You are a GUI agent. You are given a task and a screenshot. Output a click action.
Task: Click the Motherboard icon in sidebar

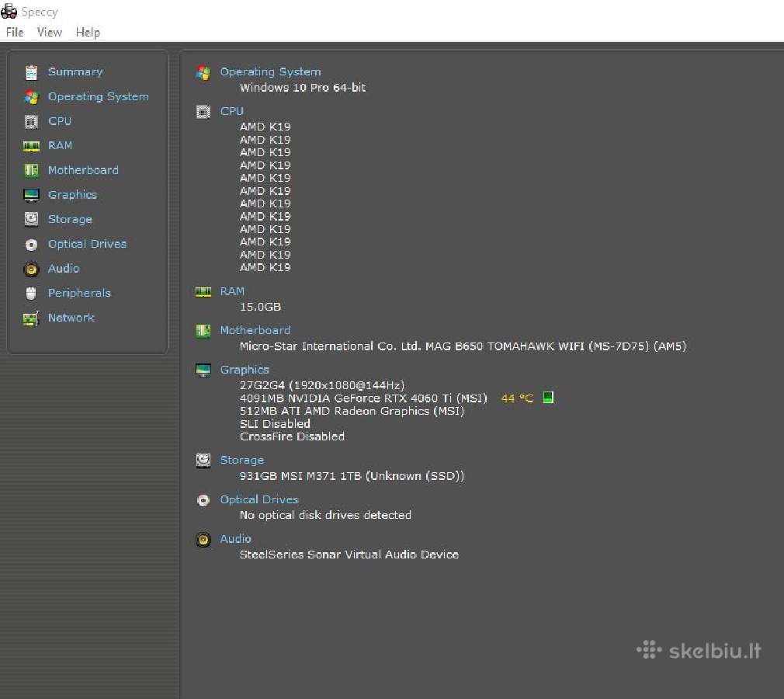tap(31, 171)
